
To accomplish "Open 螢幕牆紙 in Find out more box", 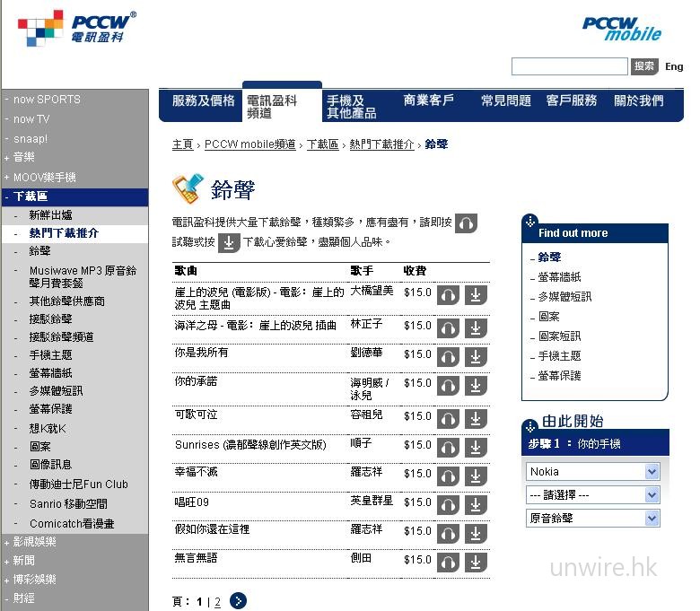I will click(x=559, y=277).
